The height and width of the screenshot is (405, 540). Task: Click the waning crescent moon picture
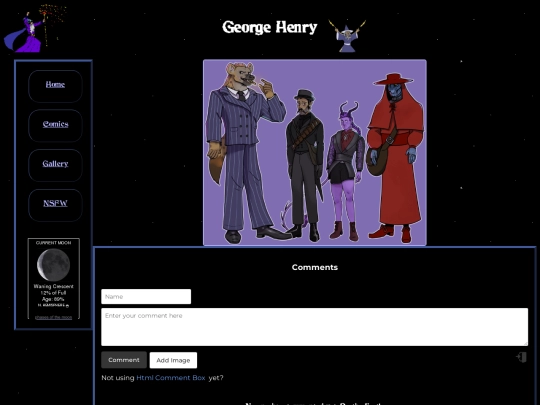coord(53,264)
